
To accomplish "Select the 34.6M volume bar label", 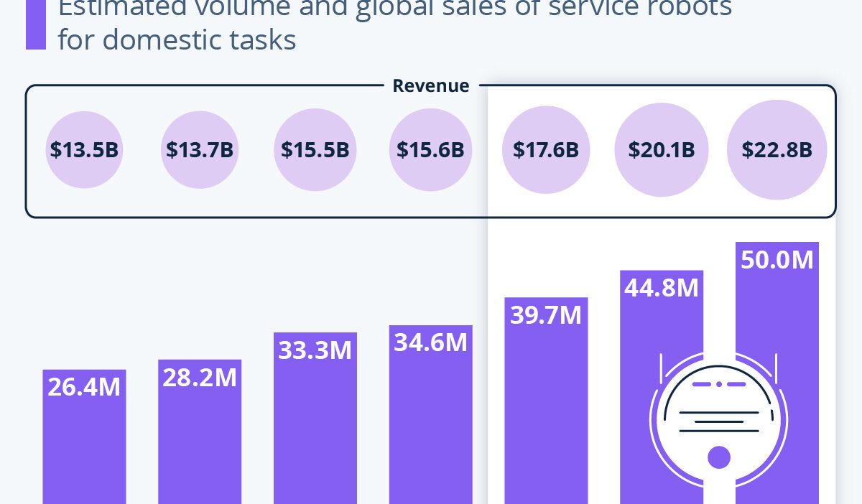I will 430,342.
